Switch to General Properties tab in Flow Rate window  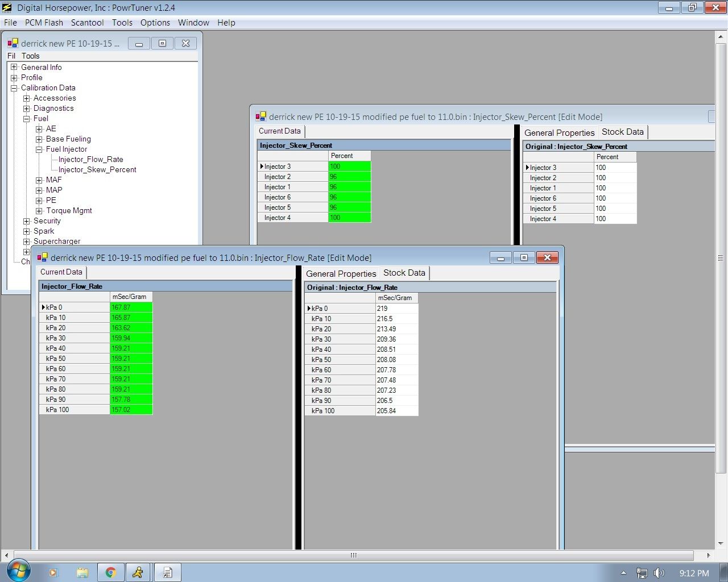(x=341, y=274)
